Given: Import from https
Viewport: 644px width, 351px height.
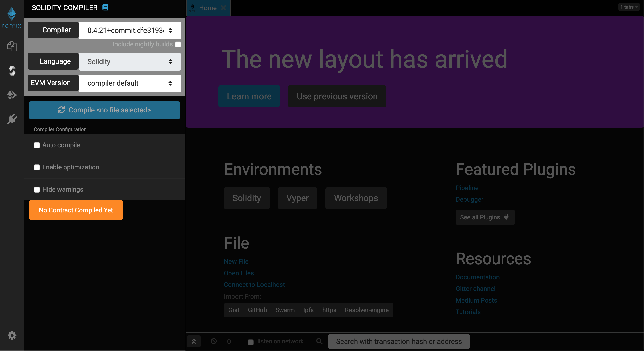Looking at the screenshot, I should [329, 310].
